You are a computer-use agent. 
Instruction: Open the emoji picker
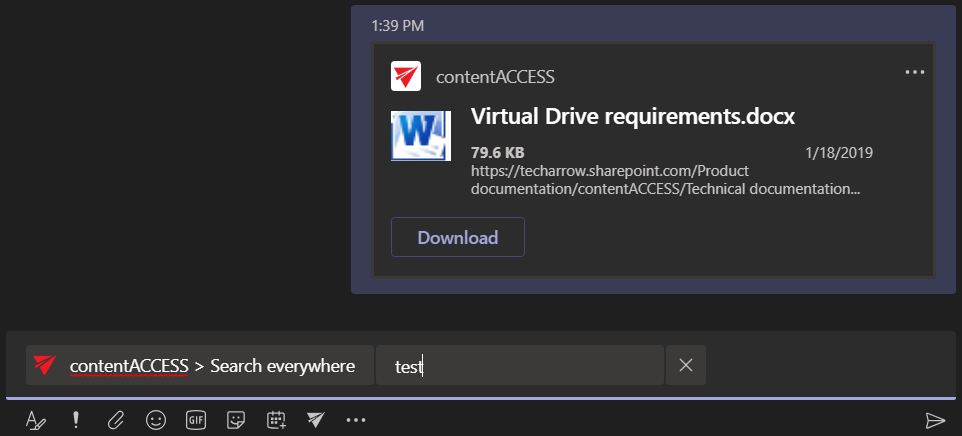155,420
